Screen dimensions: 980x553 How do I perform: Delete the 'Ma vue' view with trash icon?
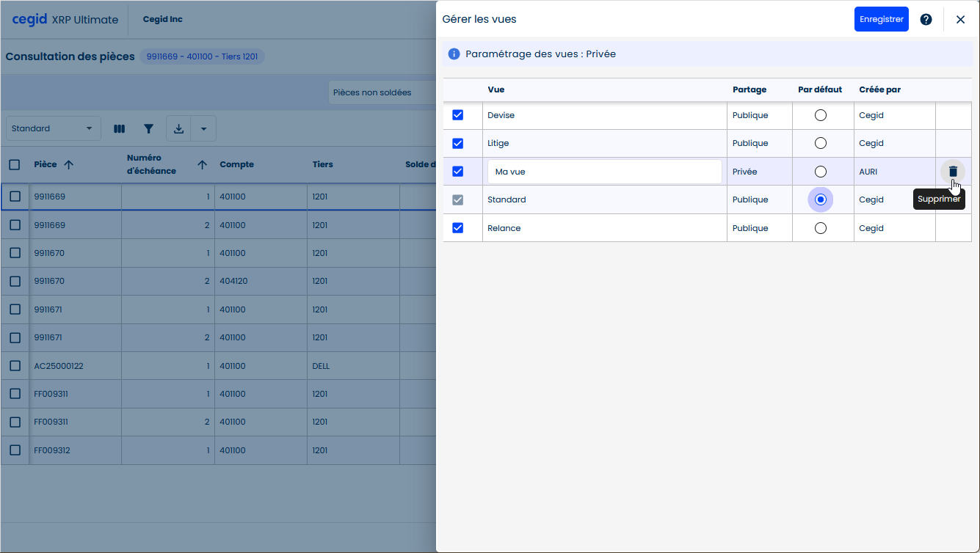[953, 172]
